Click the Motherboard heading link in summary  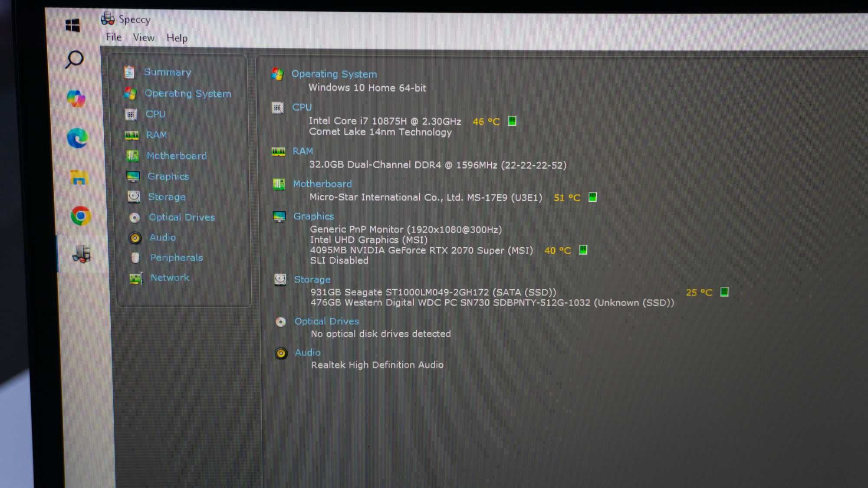pos(322,184)
